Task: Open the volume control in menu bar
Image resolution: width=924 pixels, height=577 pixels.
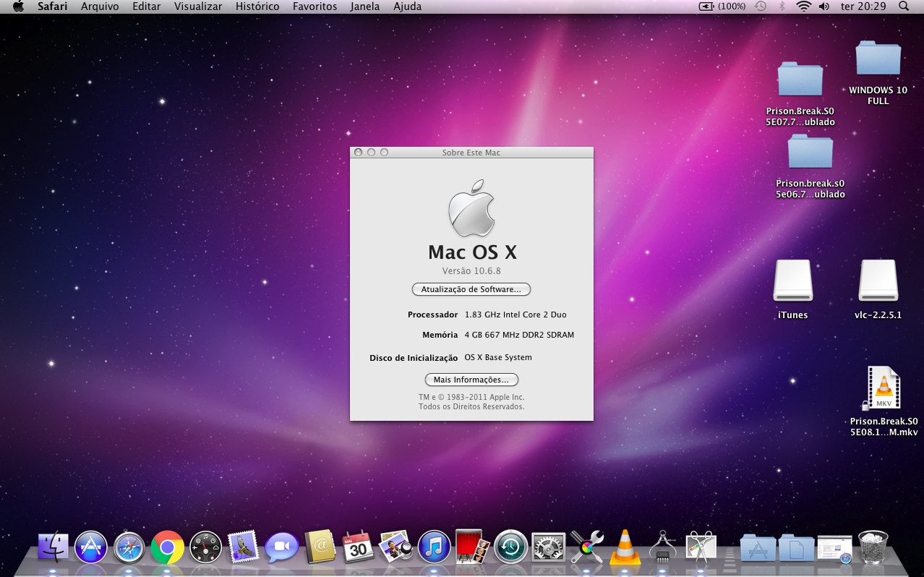Action: tap(824, 7)
